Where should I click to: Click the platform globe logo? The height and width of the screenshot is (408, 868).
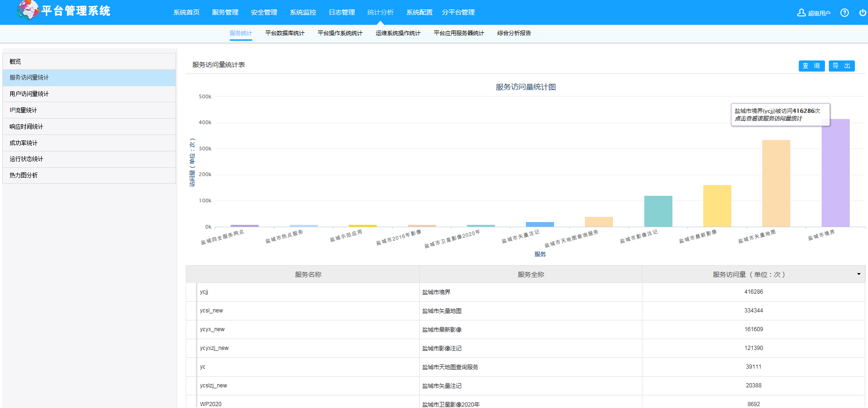28,10
